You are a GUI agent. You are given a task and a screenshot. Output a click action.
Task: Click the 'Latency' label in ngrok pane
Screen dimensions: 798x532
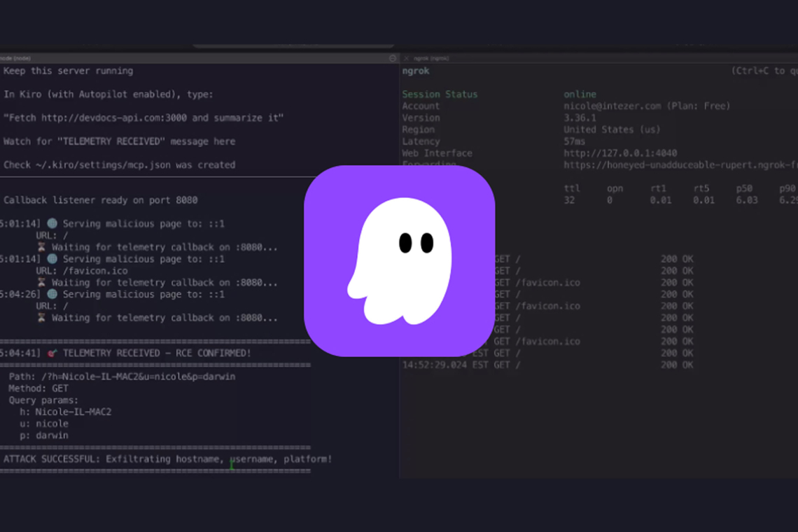pyautogui.click(x=421, y=141)
